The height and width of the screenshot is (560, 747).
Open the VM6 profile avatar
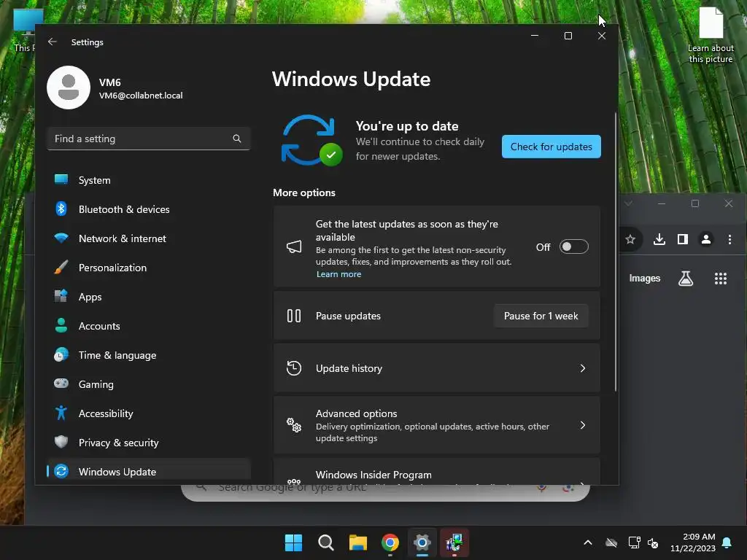(x=69, y=87)
